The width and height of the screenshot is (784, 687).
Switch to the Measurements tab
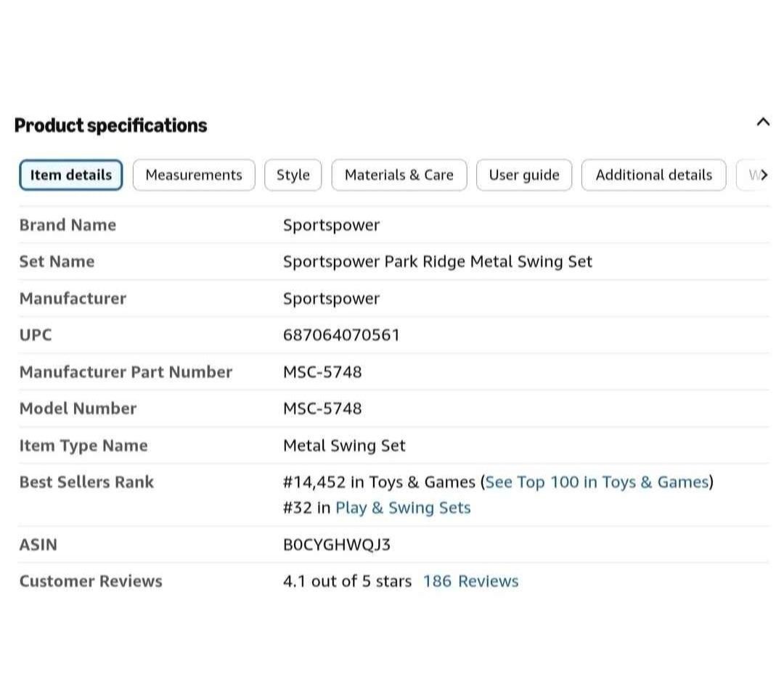click(x=194, y=175)
